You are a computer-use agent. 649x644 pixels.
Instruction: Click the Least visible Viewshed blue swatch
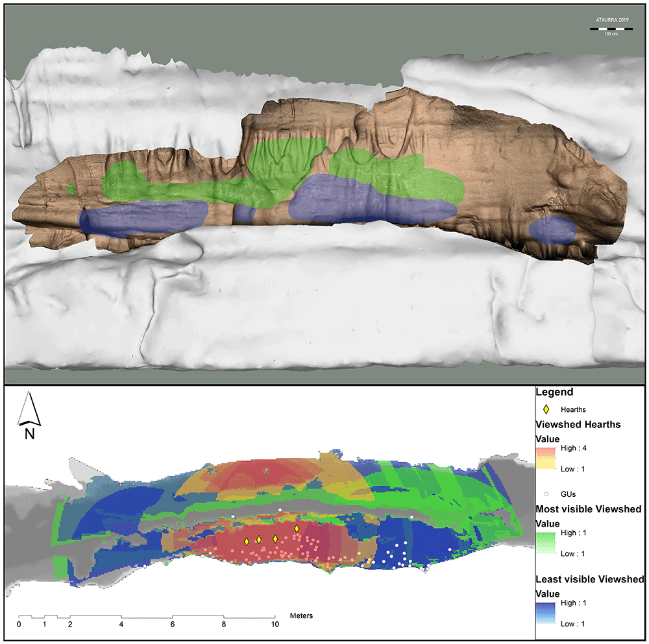click(x=546, y=614)
